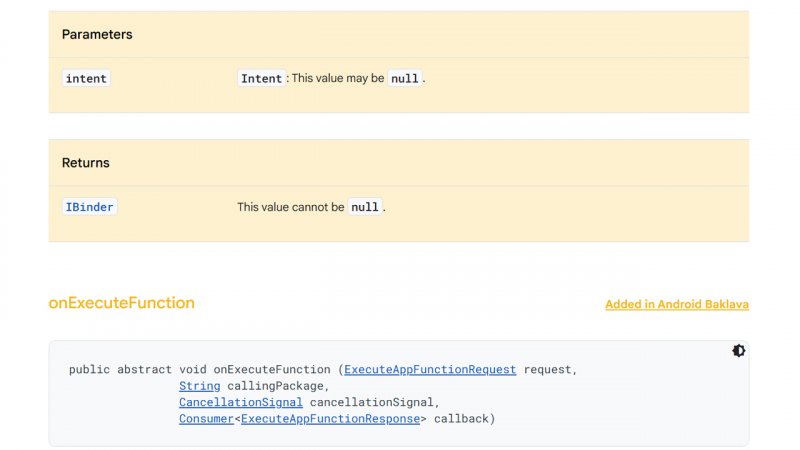This screenshot has height=450, width=800.
Task: Click the onExecuteFunction method heading
Action: pyautogui.click(x=121, y=303)
